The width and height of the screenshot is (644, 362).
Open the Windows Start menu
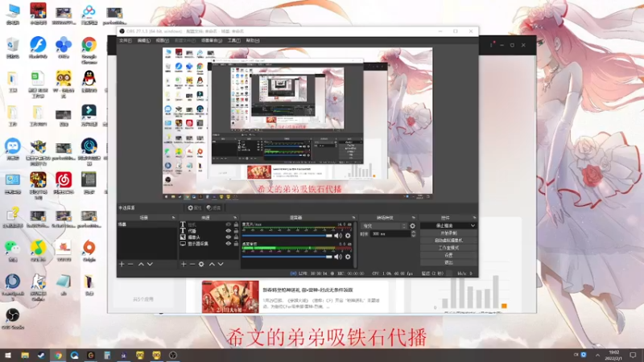point(8,355)
